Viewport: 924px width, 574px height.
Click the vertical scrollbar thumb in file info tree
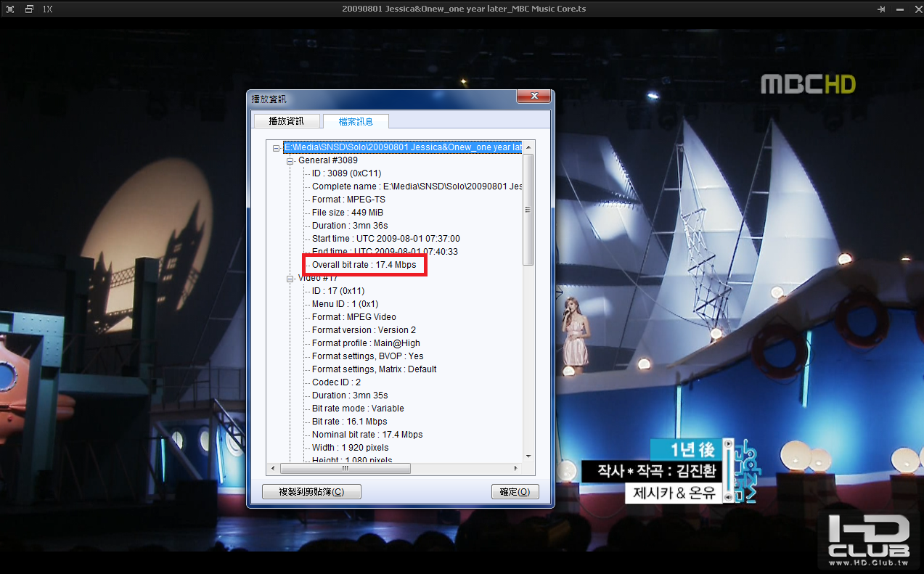(528, 210)
